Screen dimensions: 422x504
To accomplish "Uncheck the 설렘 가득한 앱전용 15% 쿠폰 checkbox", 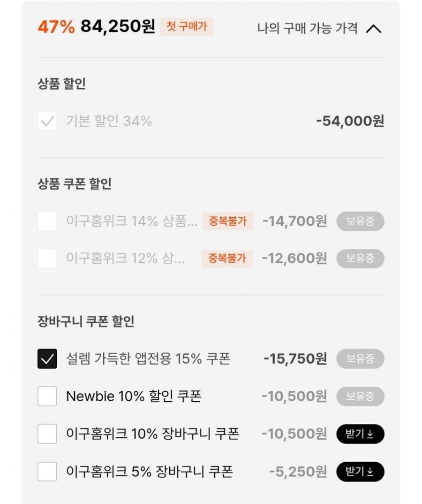I will click(47, 359).
